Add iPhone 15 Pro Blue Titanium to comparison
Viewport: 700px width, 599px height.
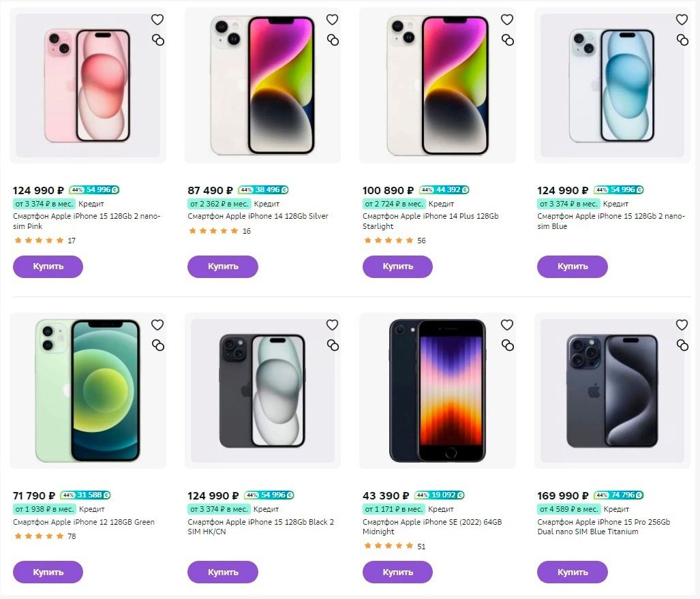tap(682, 345)
